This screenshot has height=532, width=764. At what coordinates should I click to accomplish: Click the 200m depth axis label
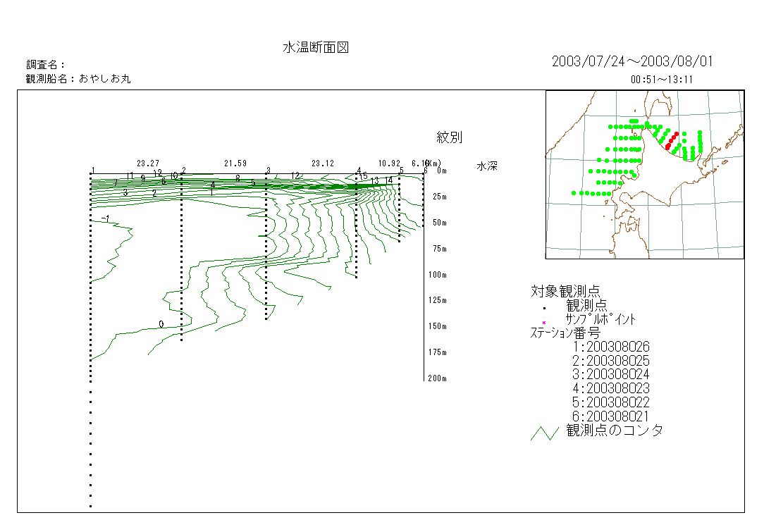[437, 379]
